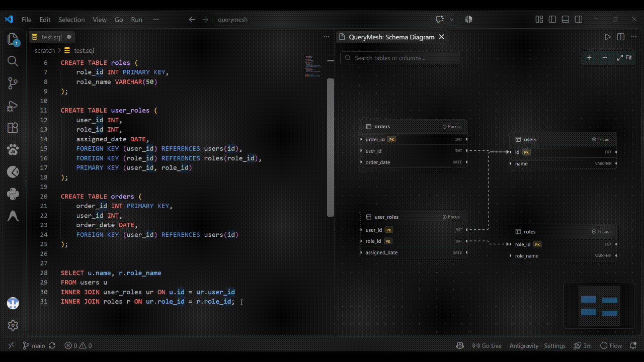This screenshot has width=644, height=362.
Task: Click the A-shaped icon in activity bar
Action: tap(13, 216)
